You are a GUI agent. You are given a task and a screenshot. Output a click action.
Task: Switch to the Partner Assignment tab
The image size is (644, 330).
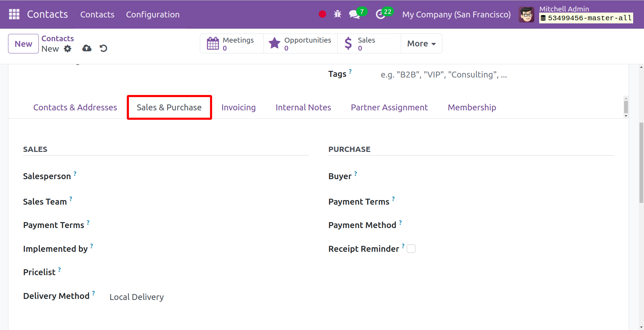click(389, 108)
